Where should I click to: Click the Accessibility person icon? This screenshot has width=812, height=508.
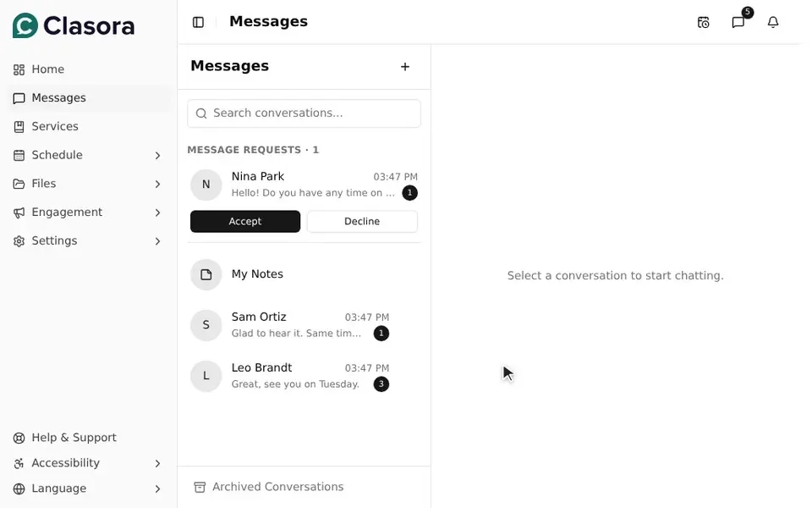click(19, 463)
